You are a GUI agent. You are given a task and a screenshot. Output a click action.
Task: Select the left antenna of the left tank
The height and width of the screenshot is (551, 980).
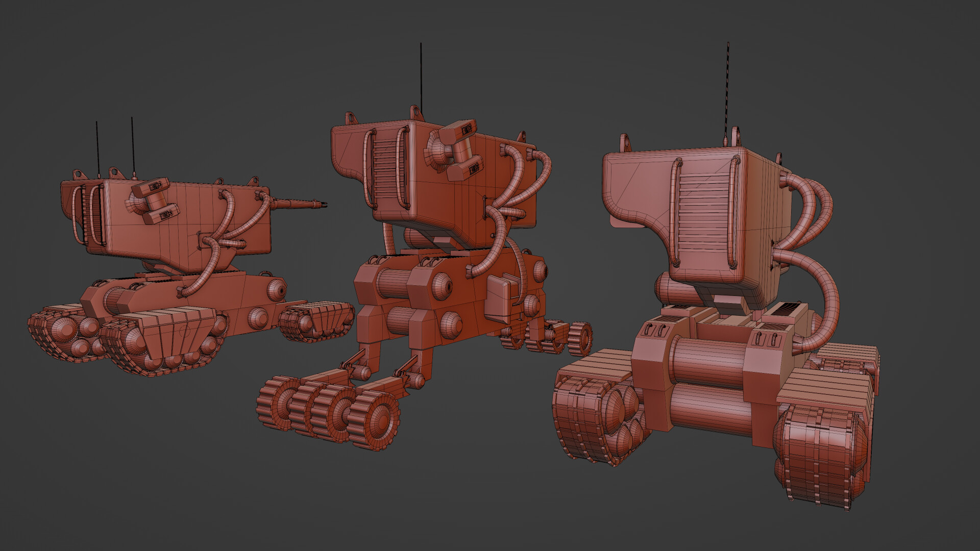click(97, 148)
